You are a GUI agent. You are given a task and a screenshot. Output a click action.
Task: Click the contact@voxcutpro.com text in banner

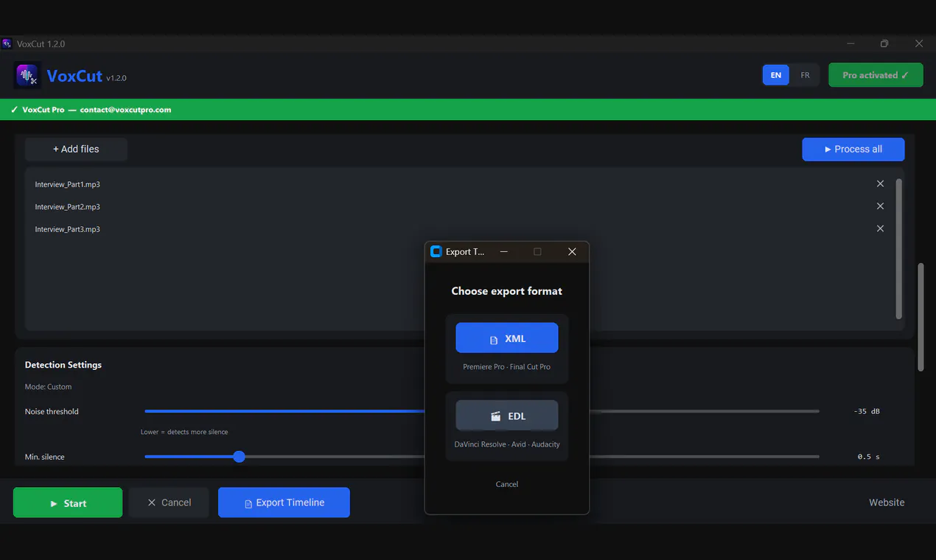pos(125,110)
